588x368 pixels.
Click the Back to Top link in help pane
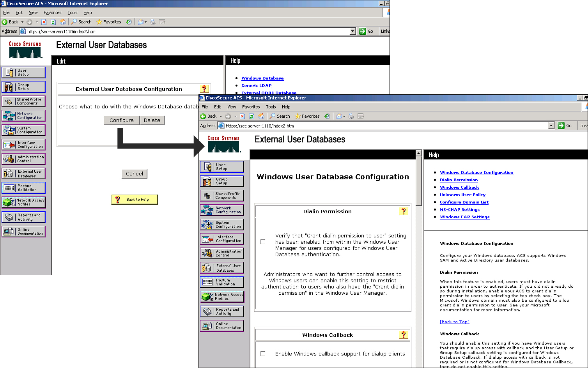(455, 322)
